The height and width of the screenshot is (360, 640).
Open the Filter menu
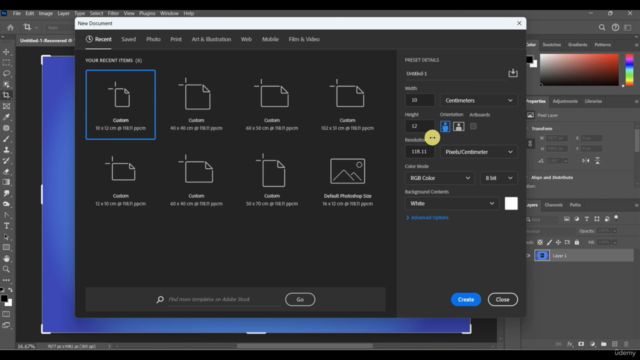(113, 13)
